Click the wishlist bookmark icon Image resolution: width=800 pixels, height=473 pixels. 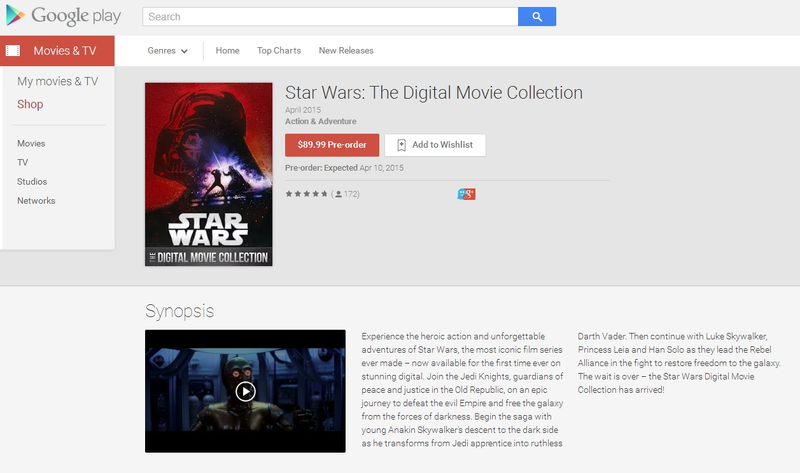(x=402, y=145)
